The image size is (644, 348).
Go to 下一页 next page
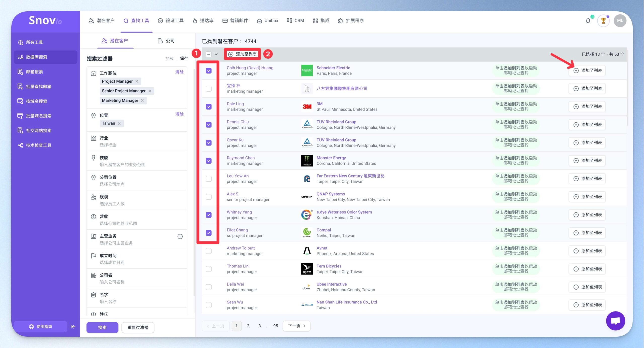click(297, 326)
